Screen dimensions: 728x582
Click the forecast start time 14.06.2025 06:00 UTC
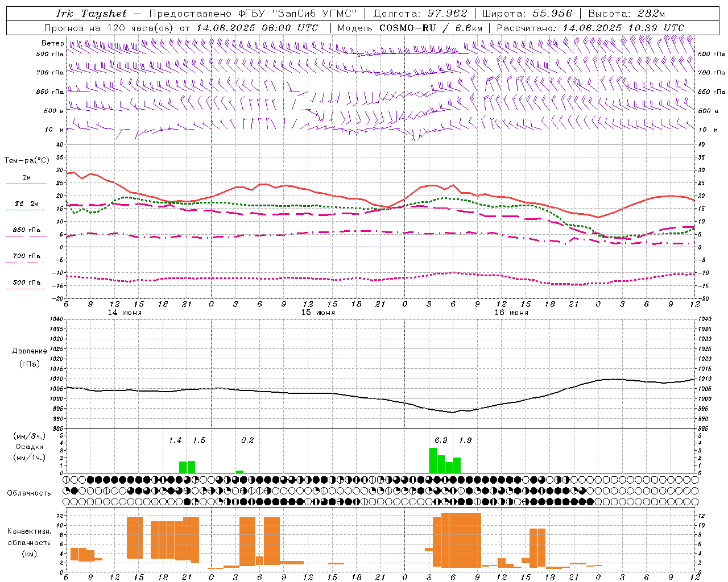click(x=257, y=28)
